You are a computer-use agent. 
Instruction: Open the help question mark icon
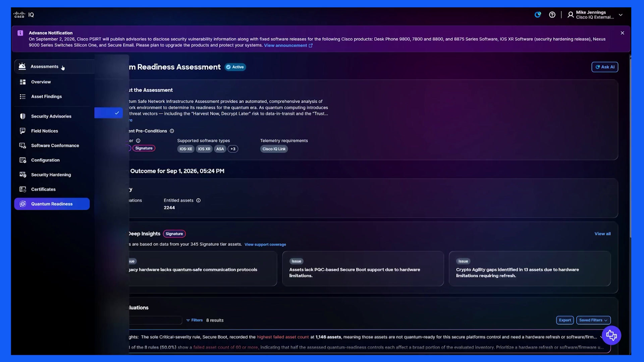pyautogui.click(x=552, y=15)
